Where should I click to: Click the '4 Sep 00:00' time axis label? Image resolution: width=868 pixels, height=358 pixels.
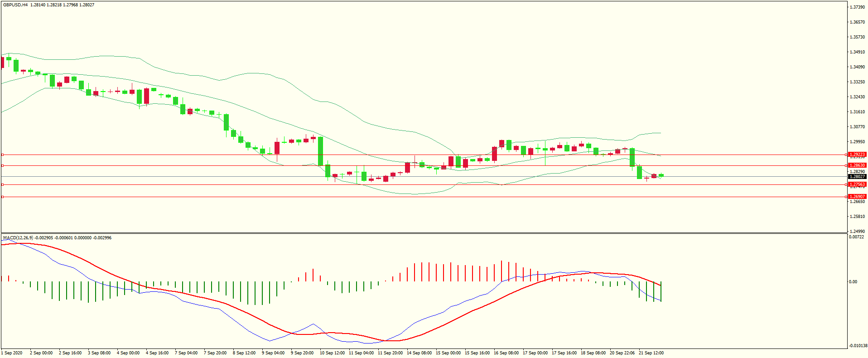[128, 353]
